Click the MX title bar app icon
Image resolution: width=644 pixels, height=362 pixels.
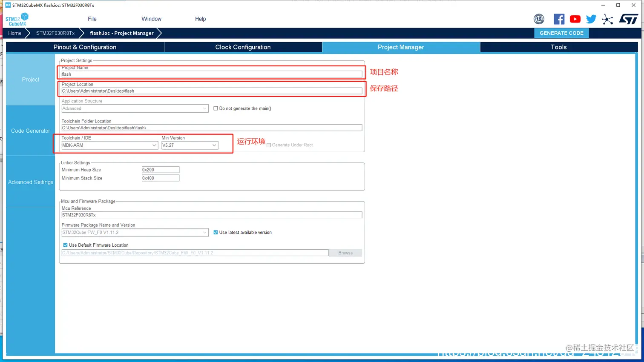pos(8,5)
